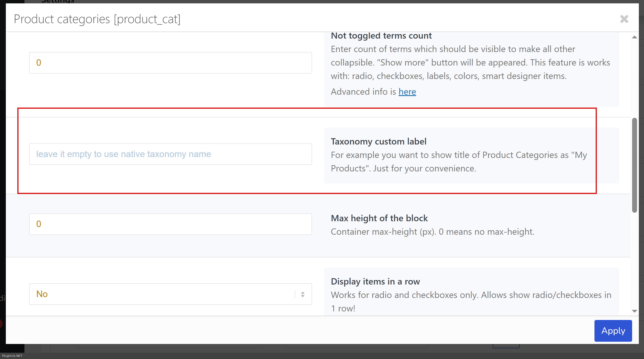Close the Product categories dialog
The width and height of the screenshot is (644, 359).
[624, 19]
